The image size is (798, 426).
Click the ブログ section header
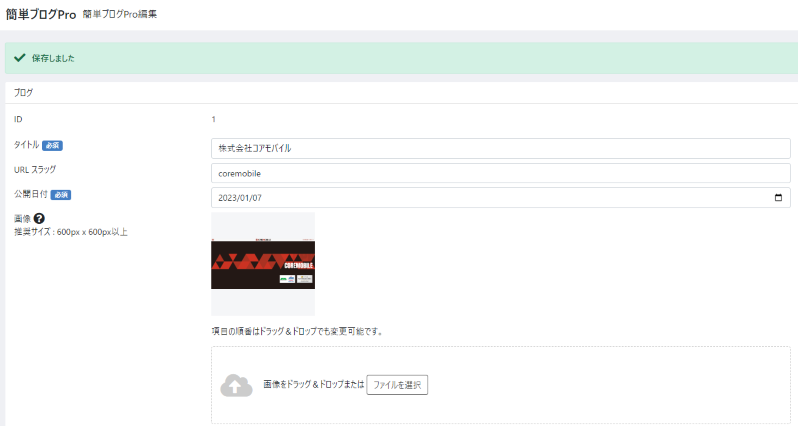(x=23, y=93)
